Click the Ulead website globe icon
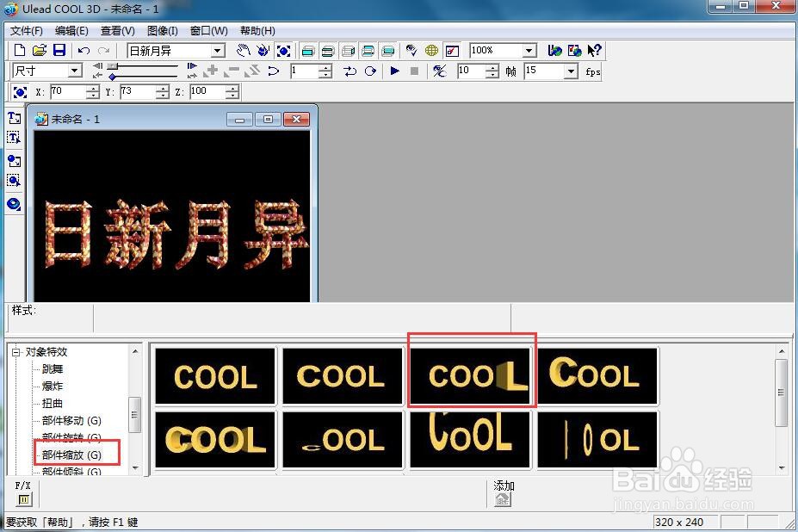 pos(554,51)
